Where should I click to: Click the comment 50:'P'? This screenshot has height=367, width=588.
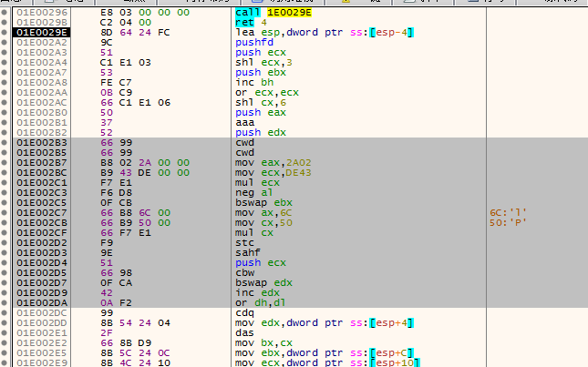coord(508,223)
